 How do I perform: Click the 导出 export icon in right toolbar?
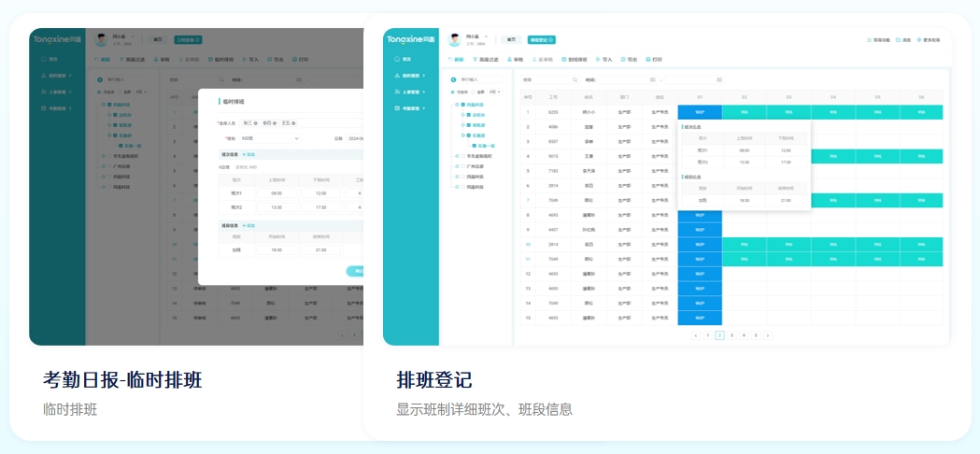tap(621, 59)
